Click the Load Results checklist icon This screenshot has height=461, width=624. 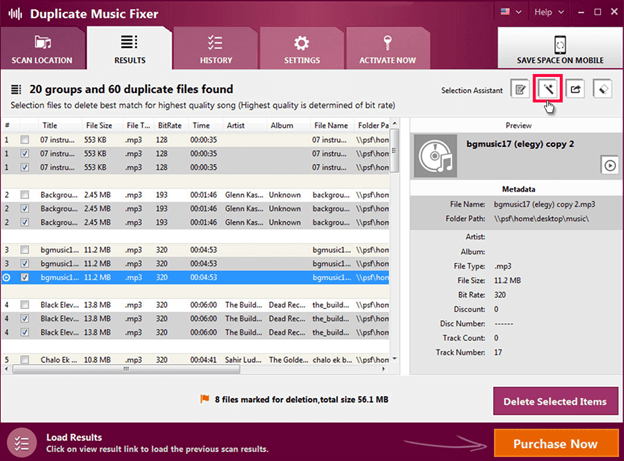pyautogui.click(x=22, y=443)
